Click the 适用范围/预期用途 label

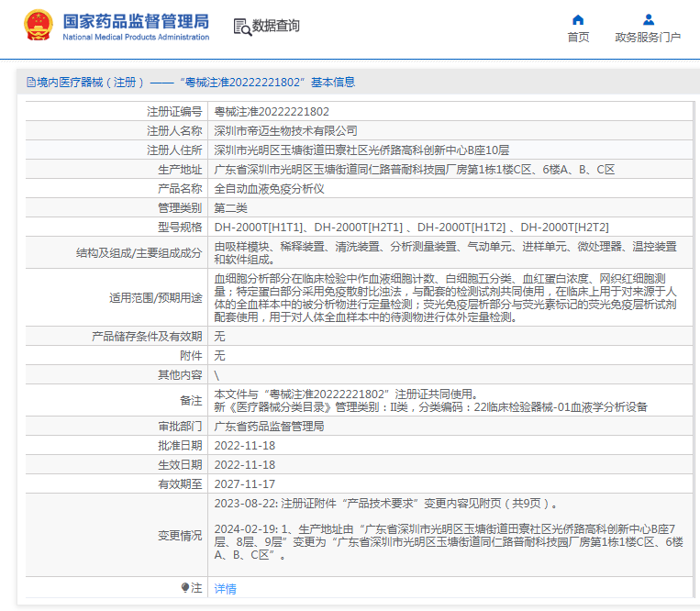pyautogui.click(x=156, y=297)
